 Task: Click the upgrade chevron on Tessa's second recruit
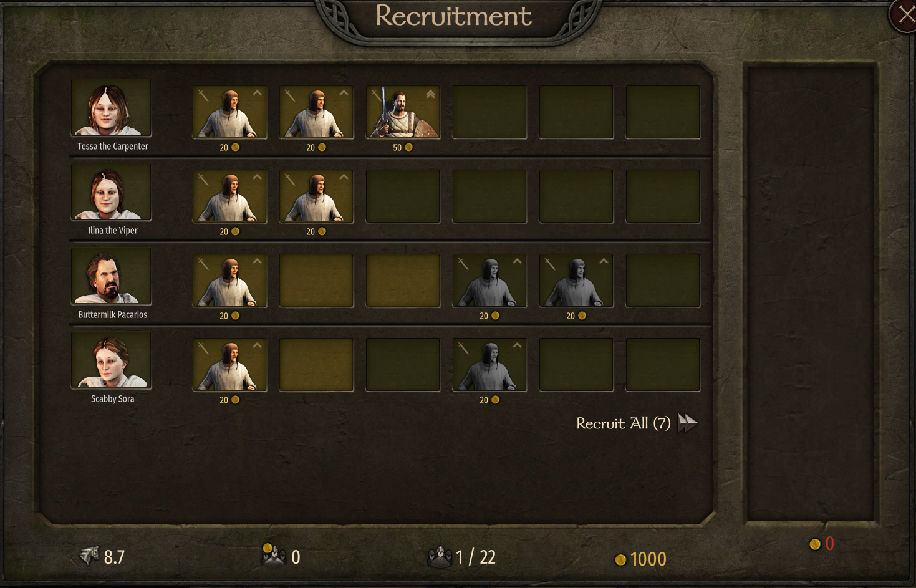point(344,93)
